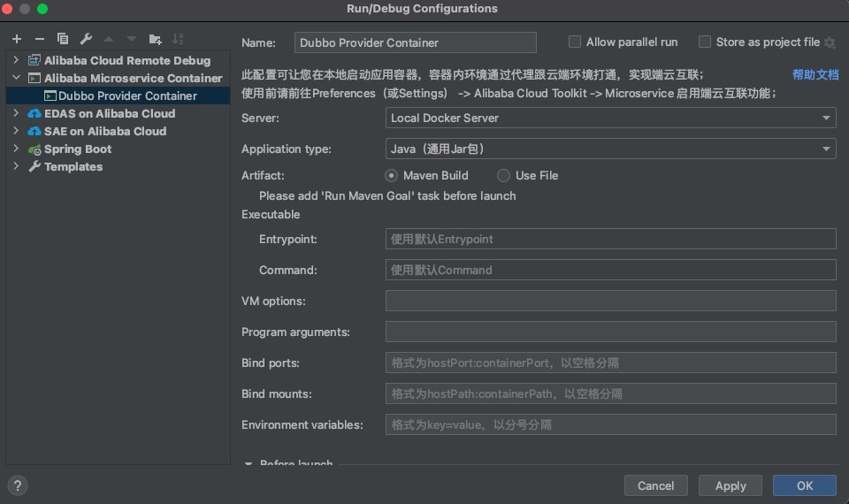
Task: Copy the selected configuration
Action: (63, 39)
